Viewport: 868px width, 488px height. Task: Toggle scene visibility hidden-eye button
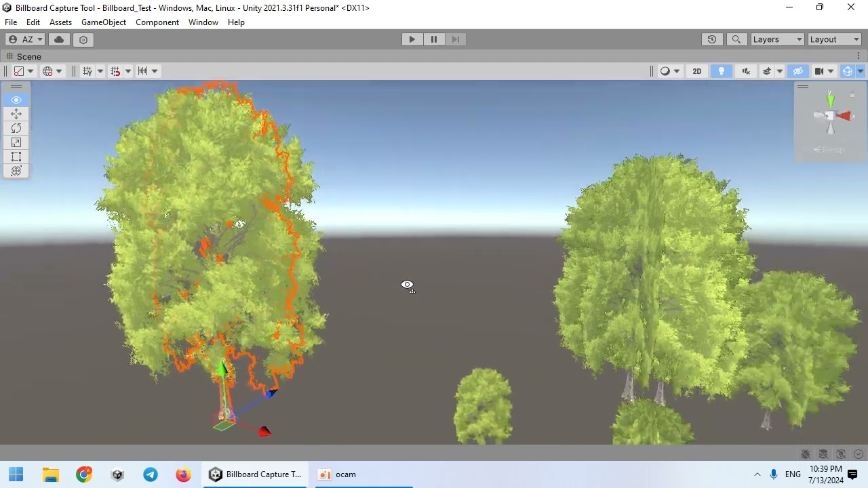[798, 70]
